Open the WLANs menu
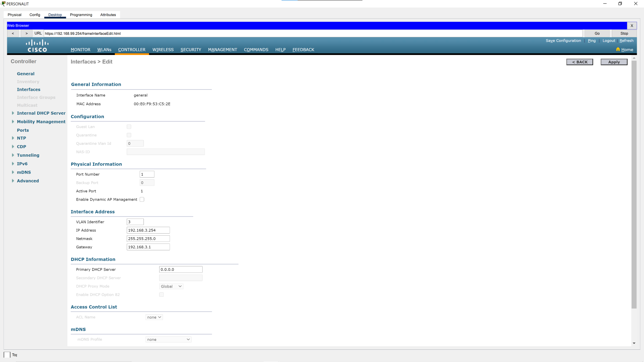644x362 pixels. [x=104, y=50]
